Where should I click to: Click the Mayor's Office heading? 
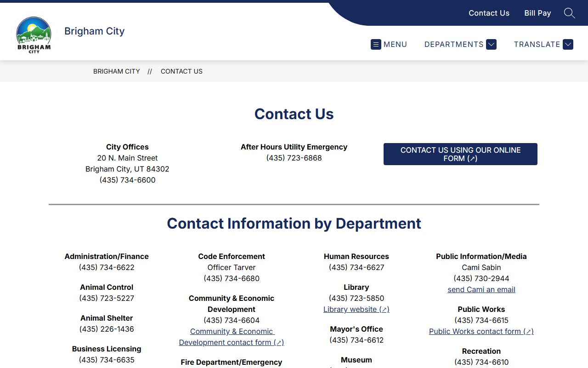(356, 329)
